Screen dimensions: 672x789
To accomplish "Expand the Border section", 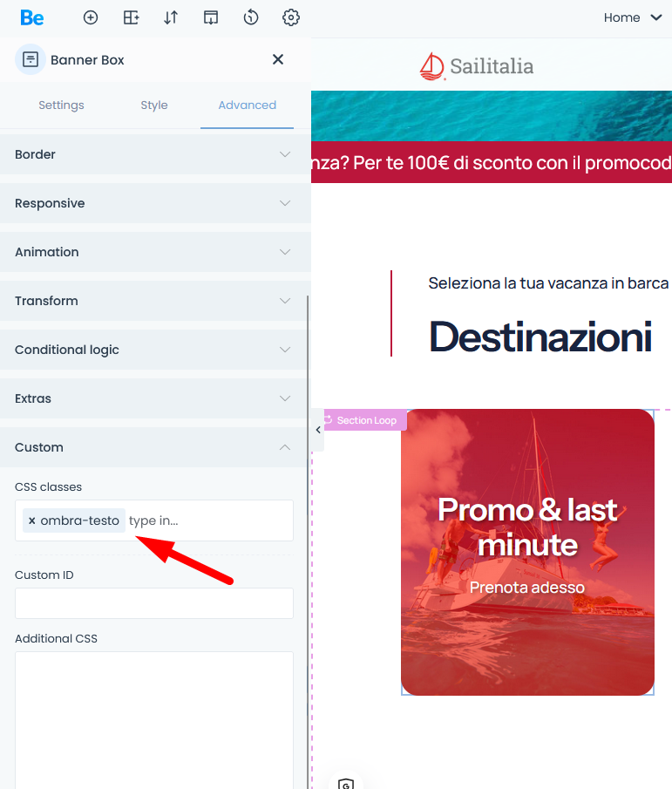I will coord(155,154).
